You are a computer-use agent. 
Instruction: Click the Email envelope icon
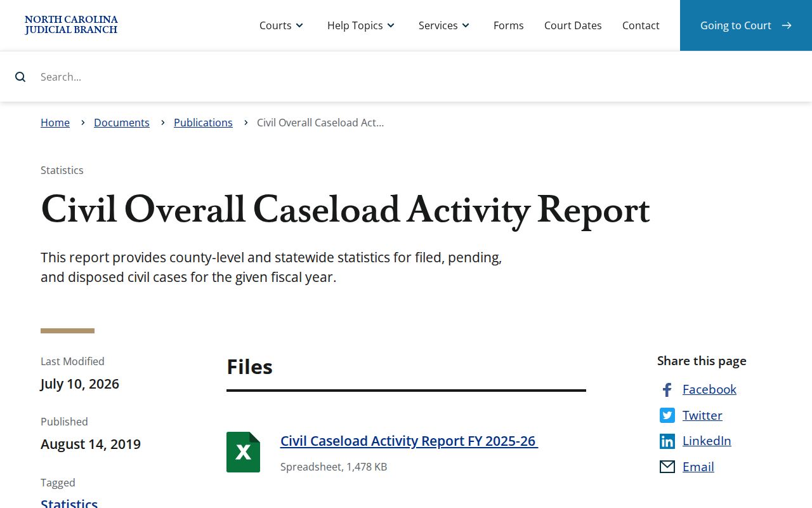[x=667, y=467]
